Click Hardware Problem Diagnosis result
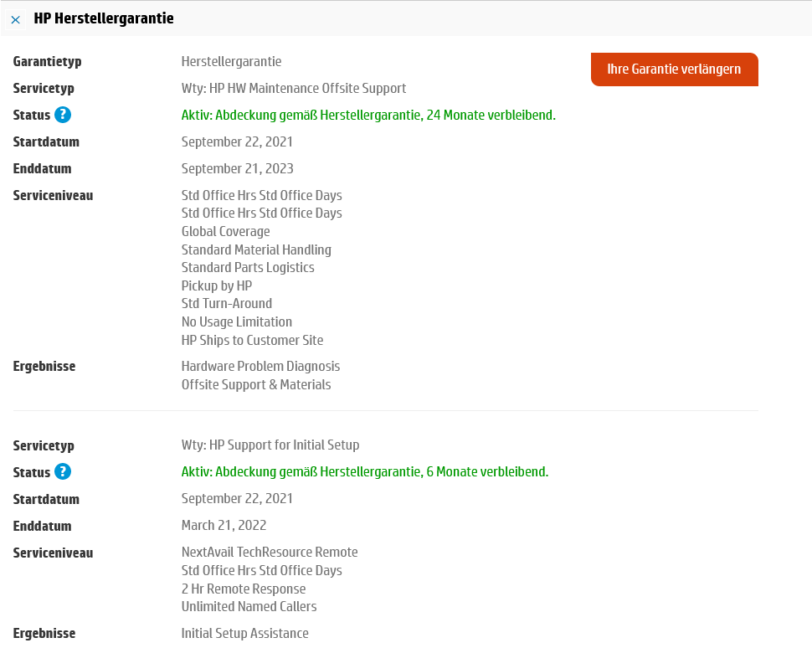 click(x=260, y=366)
